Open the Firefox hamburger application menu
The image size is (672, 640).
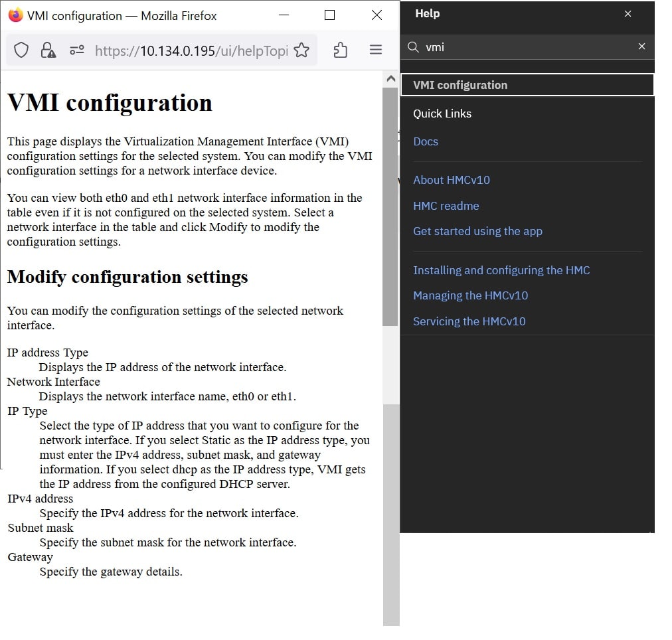click(x=376, y=50)
